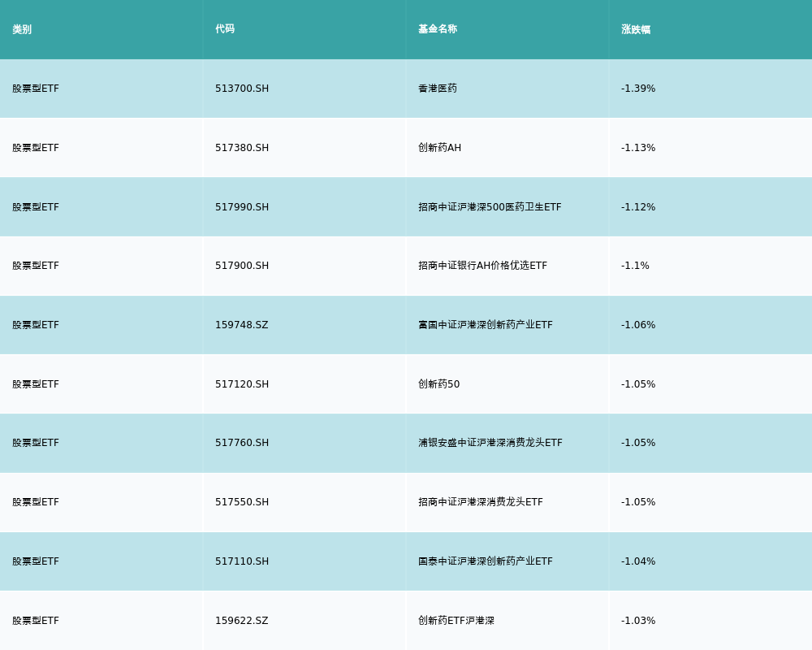Click the -1.05% value in the 创新药50 row
812x650 pixels.
638,384
